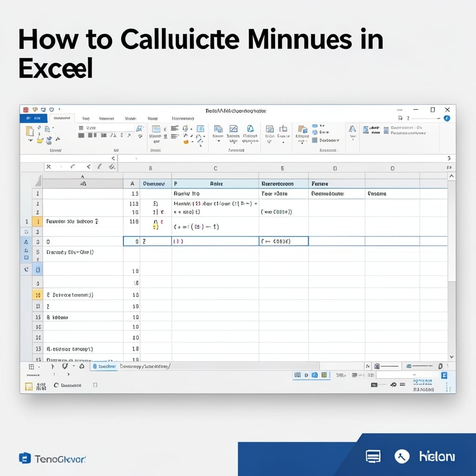Open the arrow beneath the stacked pages icon
The width and height of the screenshot is (476, 476).
click(x=218, y=141)
